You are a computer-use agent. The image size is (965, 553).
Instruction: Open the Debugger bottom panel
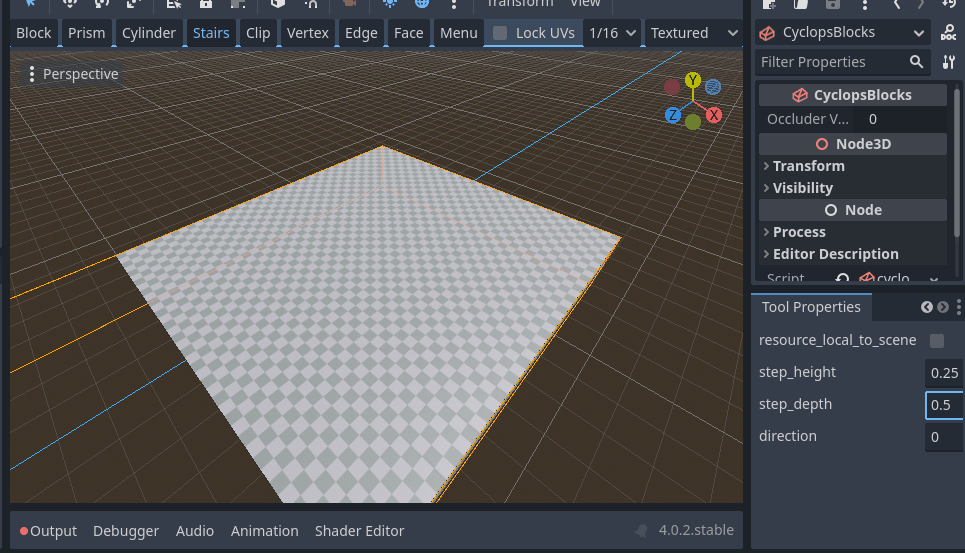[126, 531]
